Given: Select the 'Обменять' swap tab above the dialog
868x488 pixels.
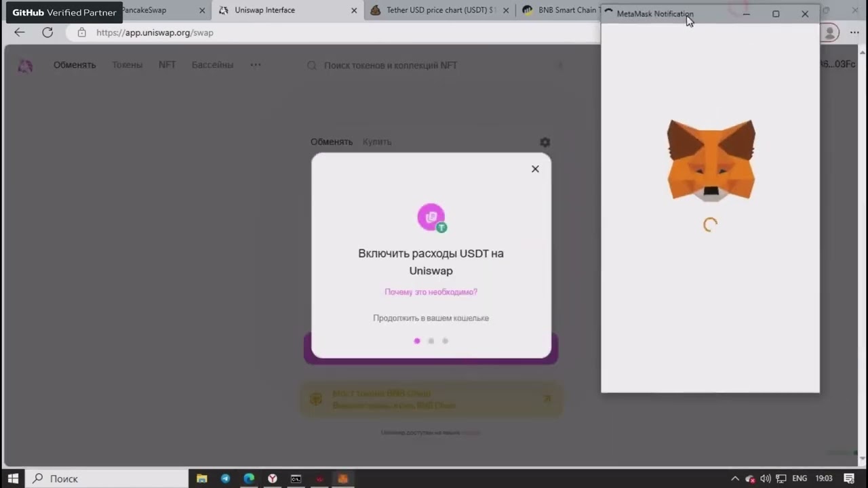Looking at the screenshot, I should coord(332,142).
